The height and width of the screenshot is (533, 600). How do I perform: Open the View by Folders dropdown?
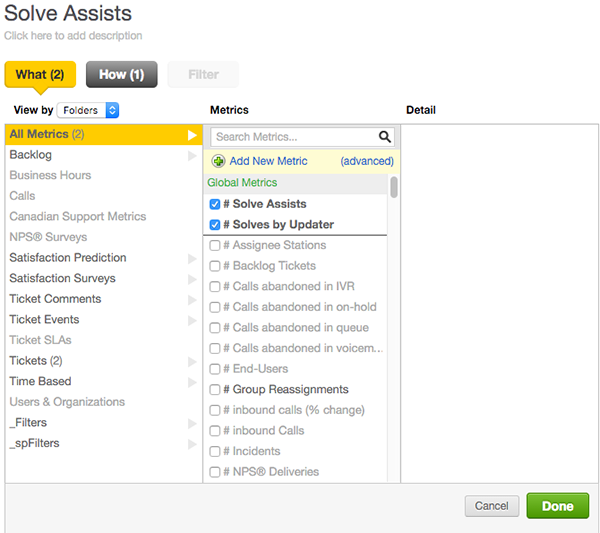(88, 110)
